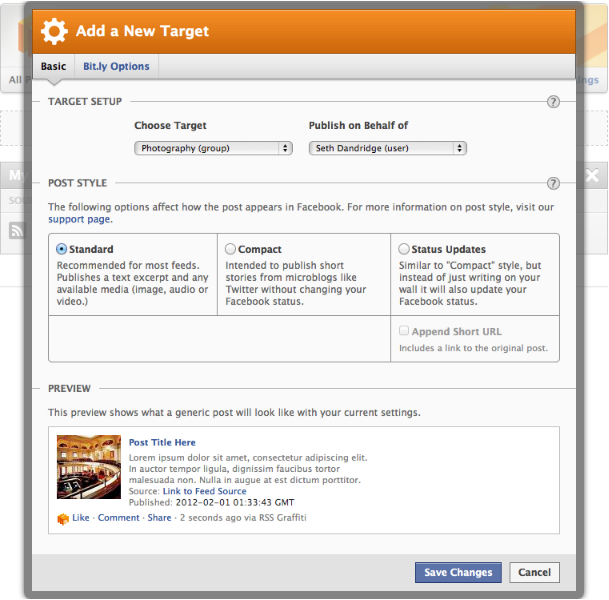
Task: Select the Standard post style
Action: pyautogui.click(x=61, y=249)
